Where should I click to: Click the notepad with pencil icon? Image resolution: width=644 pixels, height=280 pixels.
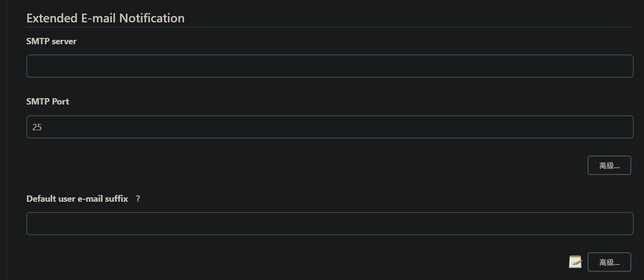575,262
